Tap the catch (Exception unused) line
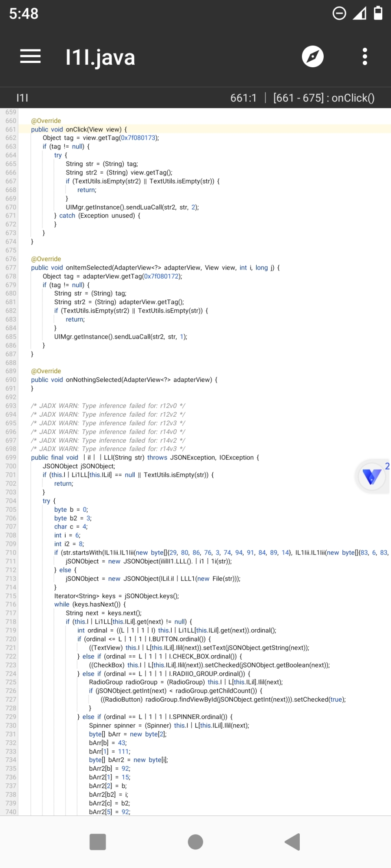This screenshot has width=391, height=868. click(x=97, y=216)
